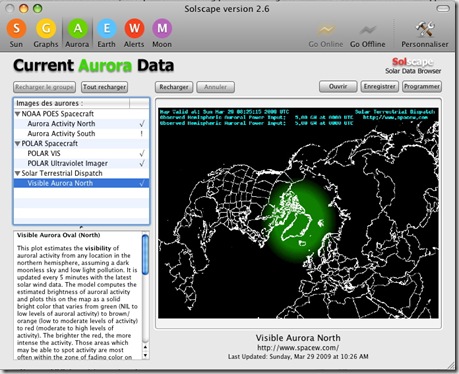Select Visible Aurora North row
Image resolution: width=459 pixels, height=374 pixels.
tap(81, 183)
